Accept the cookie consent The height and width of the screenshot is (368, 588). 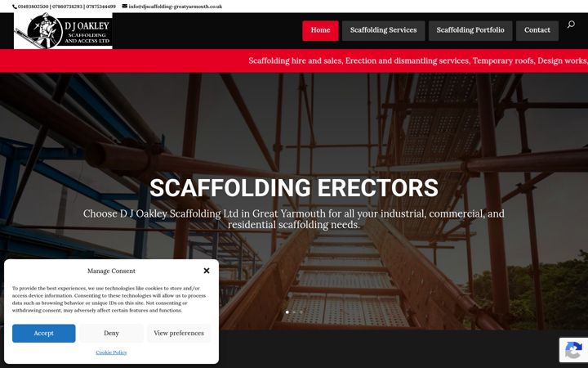click(x=43, y=333)
